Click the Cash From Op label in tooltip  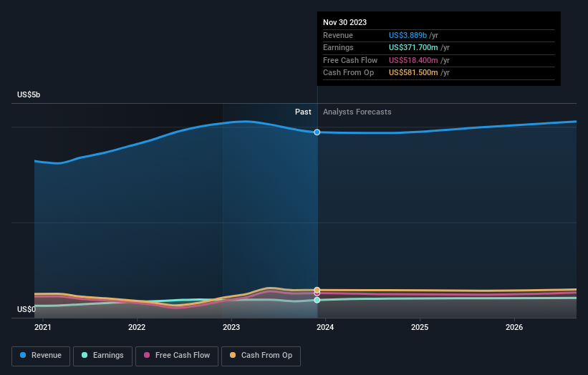coord(348,73)
